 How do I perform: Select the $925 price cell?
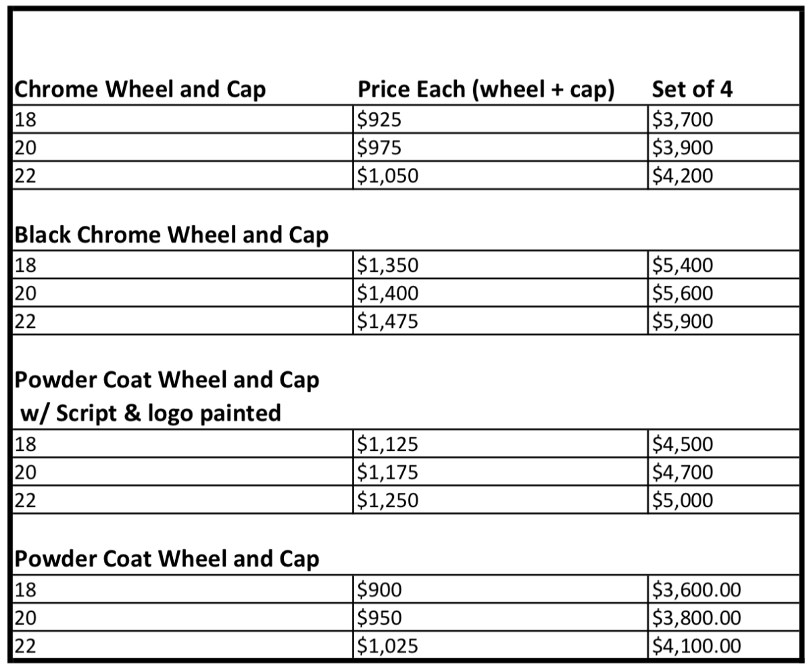click(x=380, y=120)
